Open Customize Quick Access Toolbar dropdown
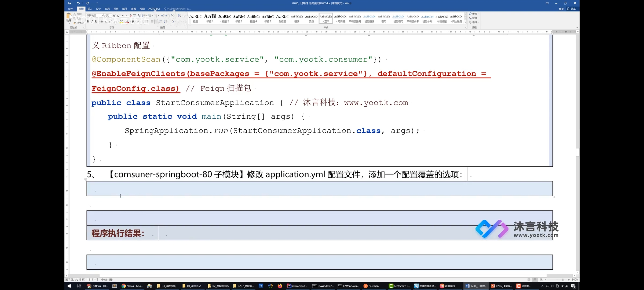Screen dimensions: 644x290 pyautogui.click(x=97, y=3)
